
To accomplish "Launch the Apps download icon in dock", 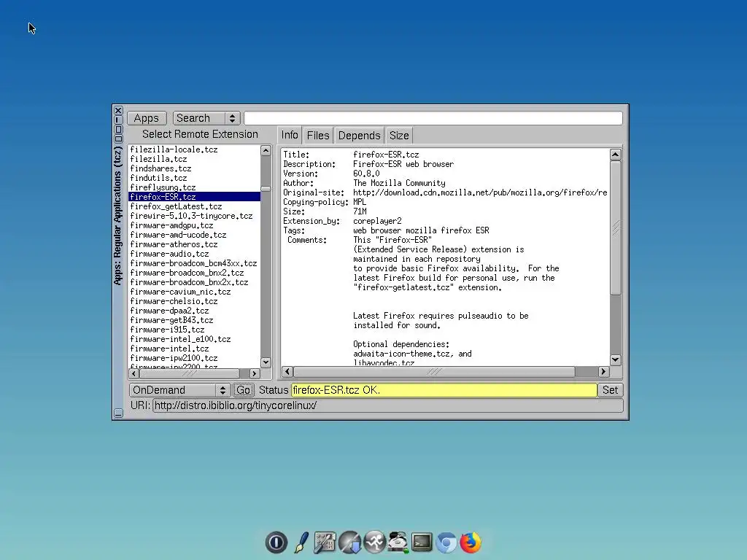I will (349, 542).
